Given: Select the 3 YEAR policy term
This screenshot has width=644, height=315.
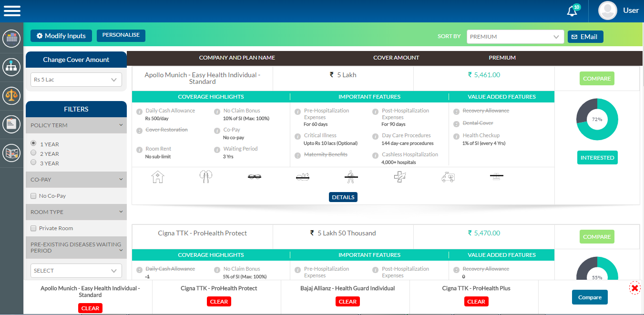Looking at the screenshot, I should pyautogui.click(x=33, y=163).
